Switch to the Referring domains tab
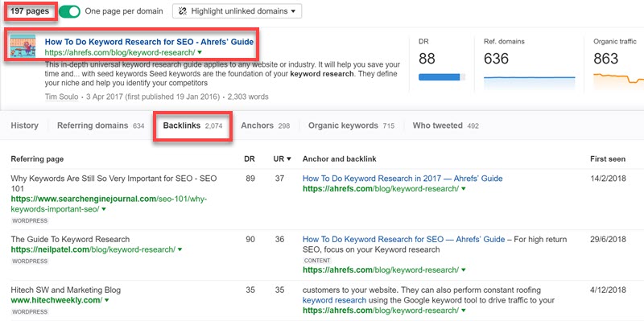Image resolution: width=644 pixels, height=321 pixels. [101, 126]
